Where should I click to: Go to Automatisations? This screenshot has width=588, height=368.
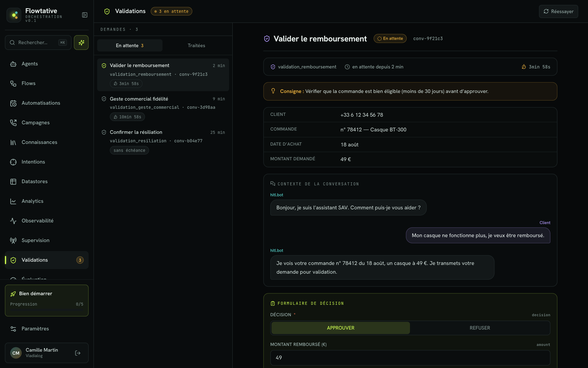(47, 103)
